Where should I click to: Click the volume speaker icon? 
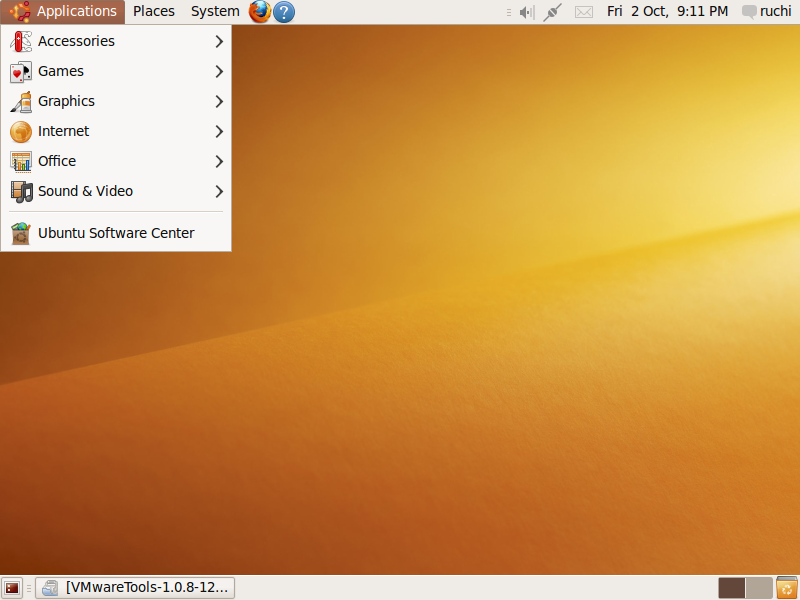point(527,12)
